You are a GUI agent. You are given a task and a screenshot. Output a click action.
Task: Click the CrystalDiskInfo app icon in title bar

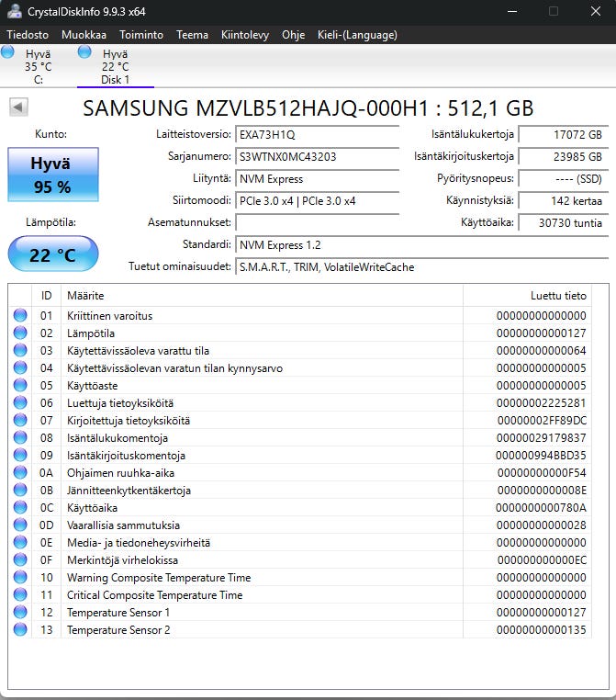[x=15, y=11]
